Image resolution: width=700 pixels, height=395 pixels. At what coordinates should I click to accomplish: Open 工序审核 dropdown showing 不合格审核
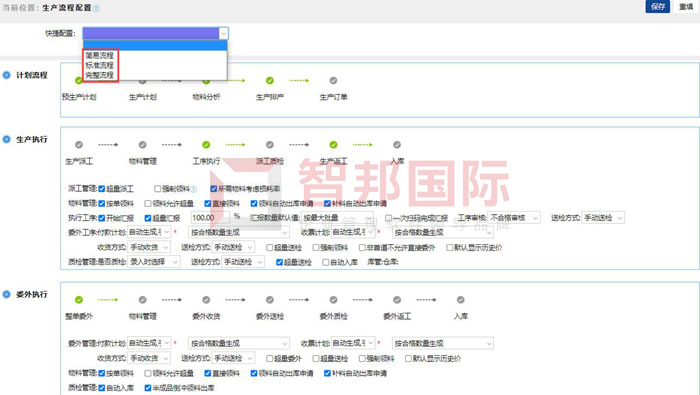pyautogui.click(x=513, y=218)
